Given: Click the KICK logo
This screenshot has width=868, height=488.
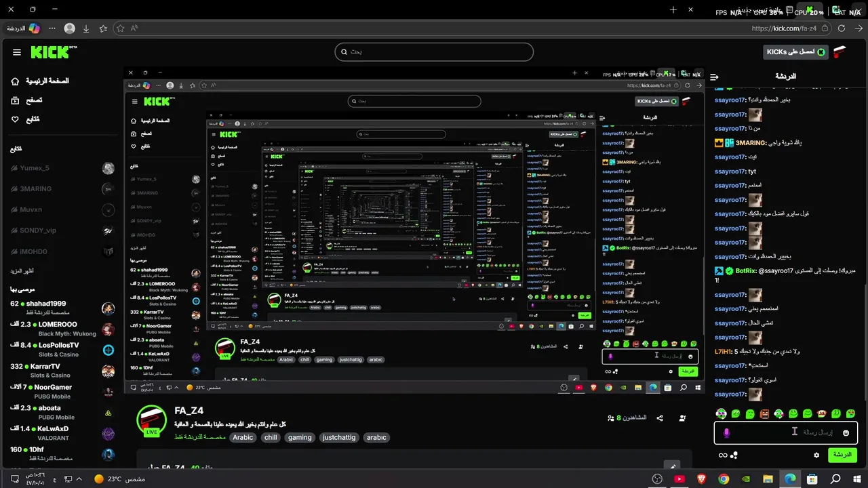Looking at the screenshot, I should (54, 52).
